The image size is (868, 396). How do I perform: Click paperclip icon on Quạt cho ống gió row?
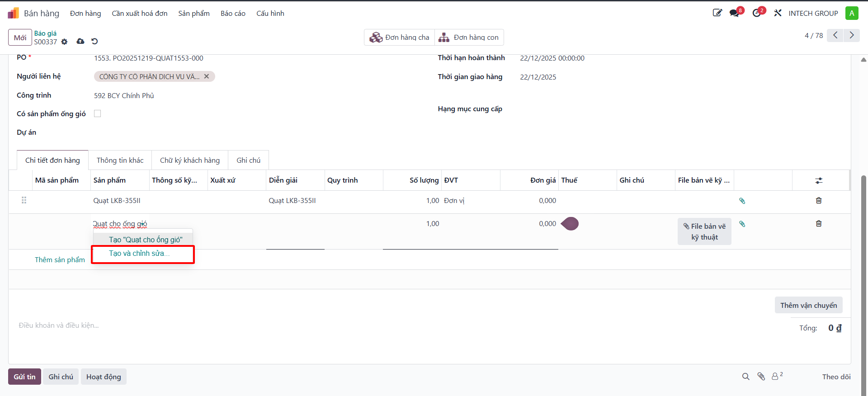[742, 224]
